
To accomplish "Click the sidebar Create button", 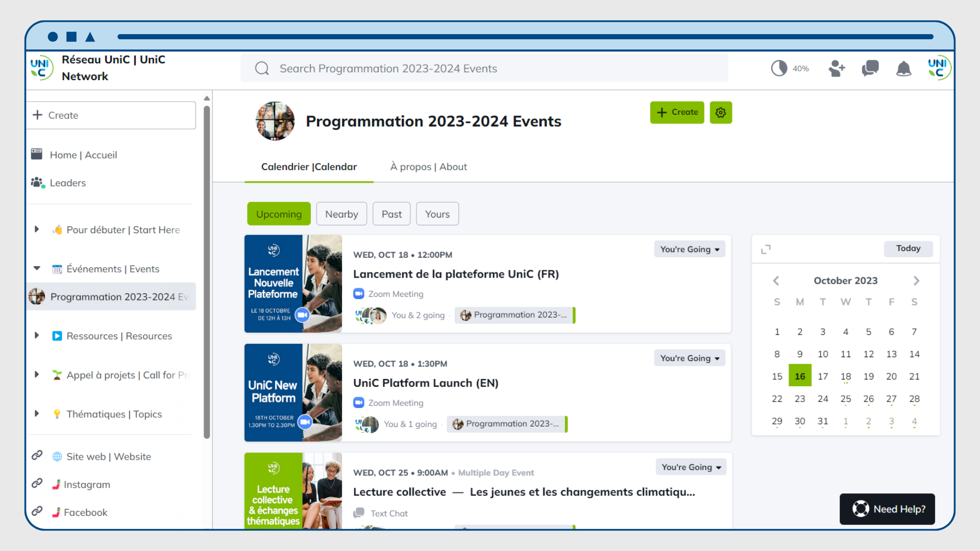I will coord(111,115).
